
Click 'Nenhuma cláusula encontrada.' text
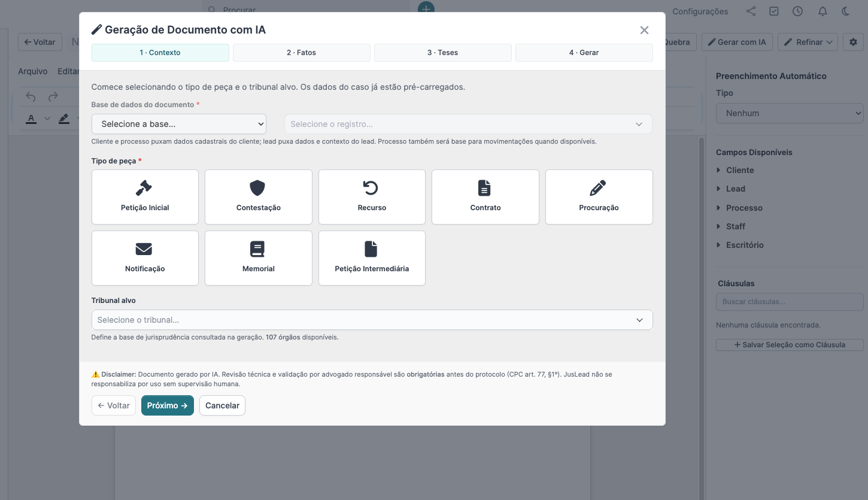pos(768,325)
